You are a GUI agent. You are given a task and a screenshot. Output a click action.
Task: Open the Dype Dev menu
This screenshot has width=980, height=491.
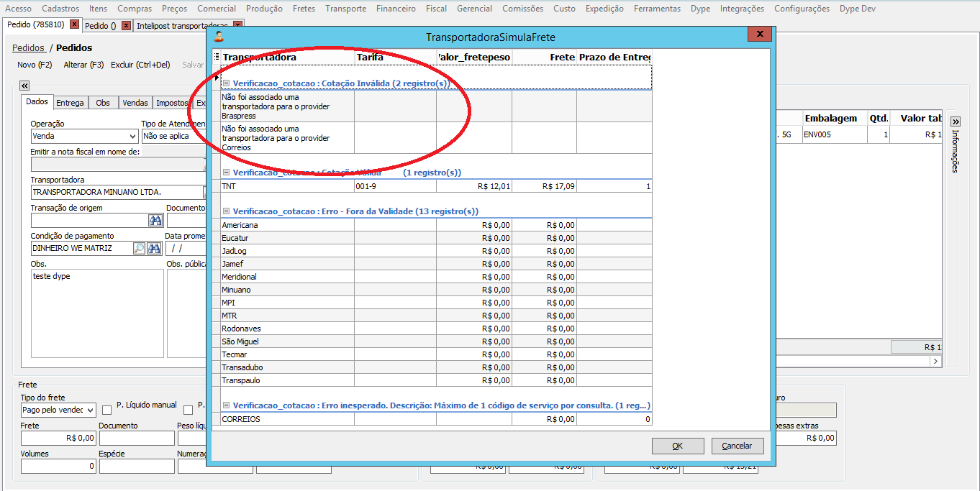click(858, 9)
